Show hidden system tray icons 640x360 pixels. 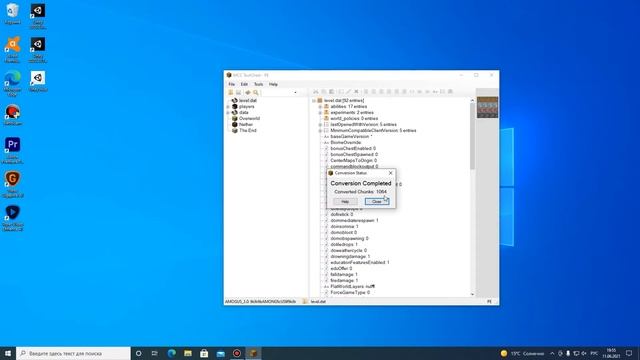552,353
